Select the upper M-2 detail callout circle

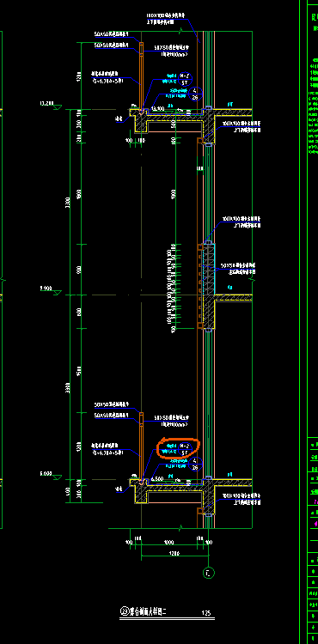(185, 79)
